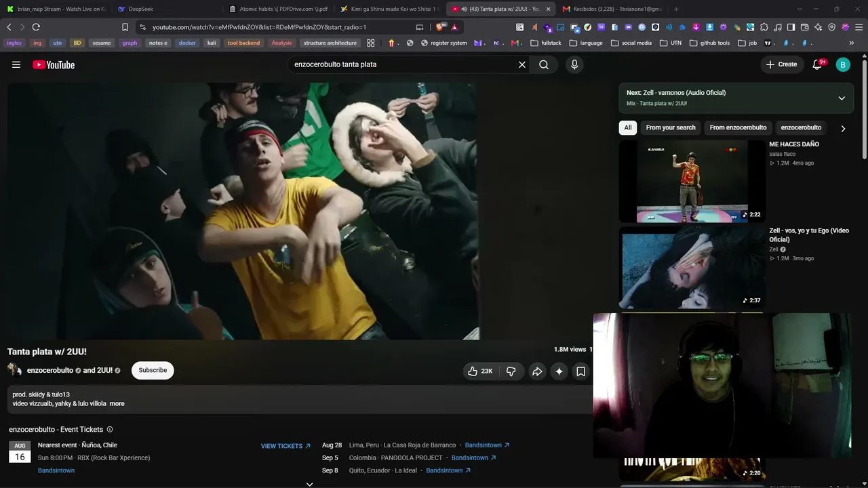Dislike the Tanta plata video

tap(511, 371)
